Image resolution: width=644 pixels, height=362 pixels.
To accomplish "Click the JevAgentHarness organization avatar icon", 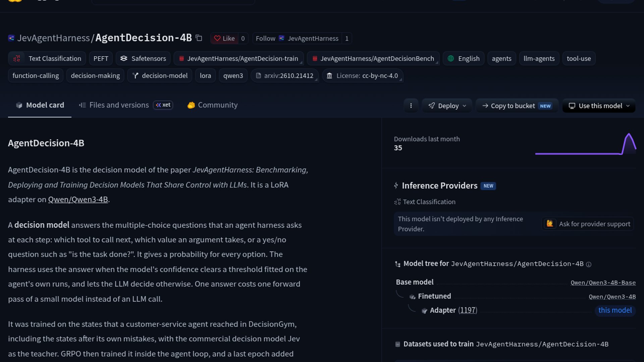I will point(11,38).
